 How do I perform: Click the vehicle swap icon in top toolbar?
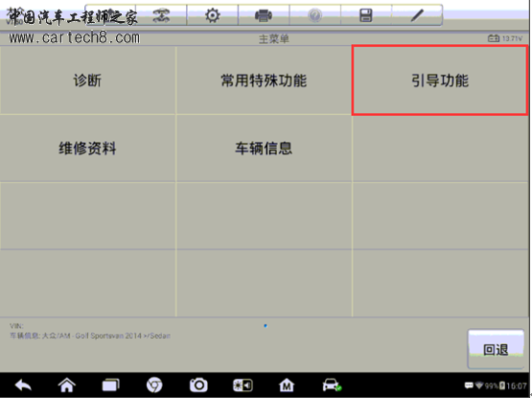click(161, 15)
